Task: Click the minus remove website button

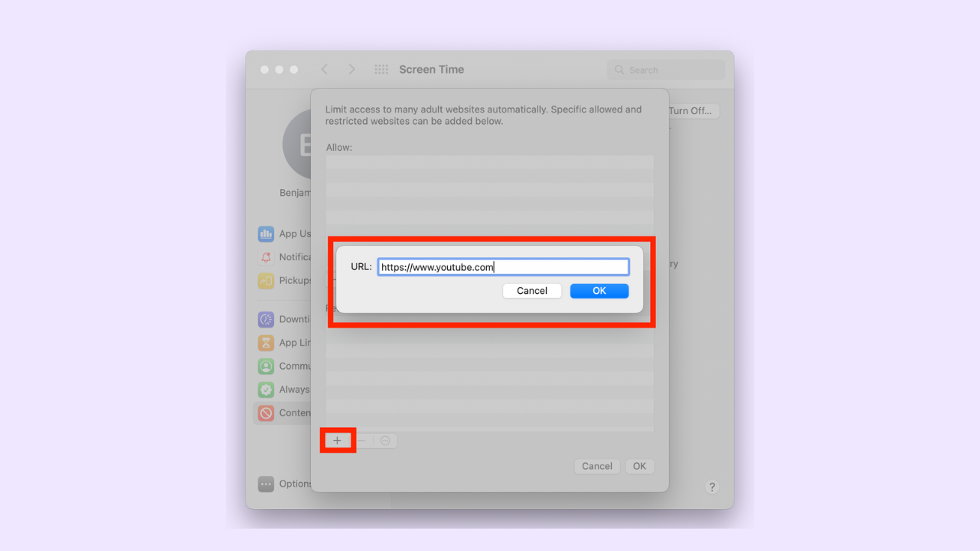Action: point(361,441)
